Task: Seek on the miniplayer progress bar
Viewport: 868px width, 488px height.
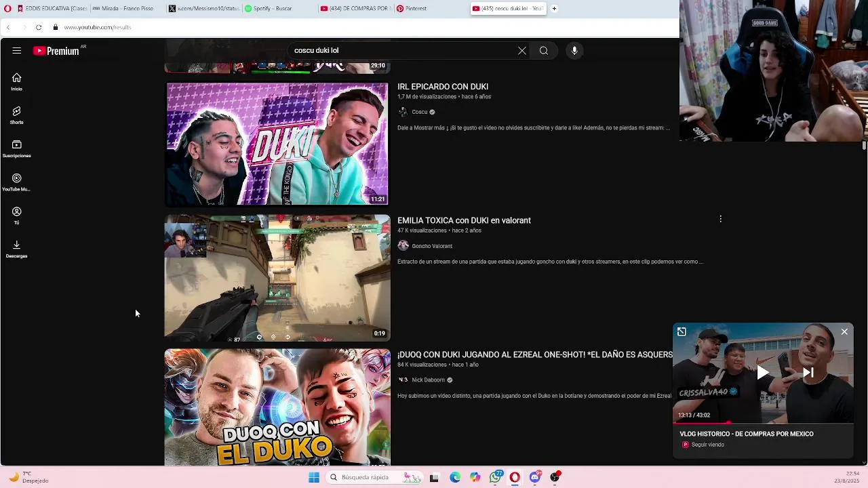Action: (763, 422)
